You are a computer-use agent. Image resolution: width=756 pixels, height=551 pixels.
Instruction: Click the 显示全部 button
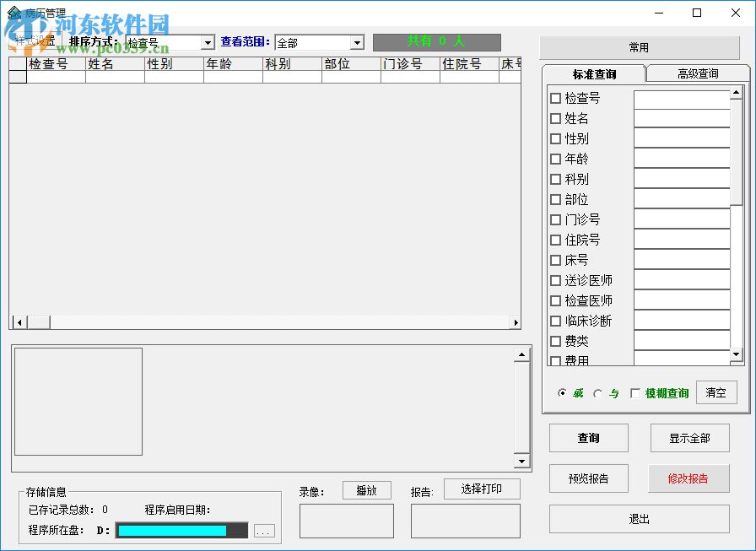point(689,438)
